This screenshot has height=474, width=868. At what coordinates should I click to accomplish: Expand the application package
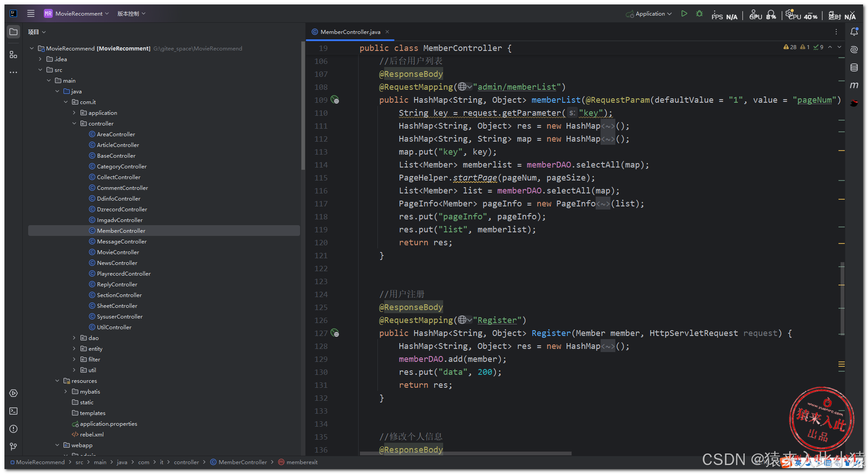[x=74, y=113]
